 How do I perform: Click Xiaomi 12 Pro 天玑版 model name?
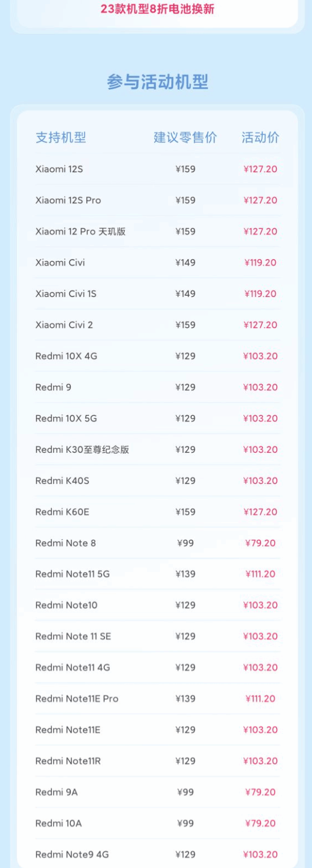tap(81, 231)
